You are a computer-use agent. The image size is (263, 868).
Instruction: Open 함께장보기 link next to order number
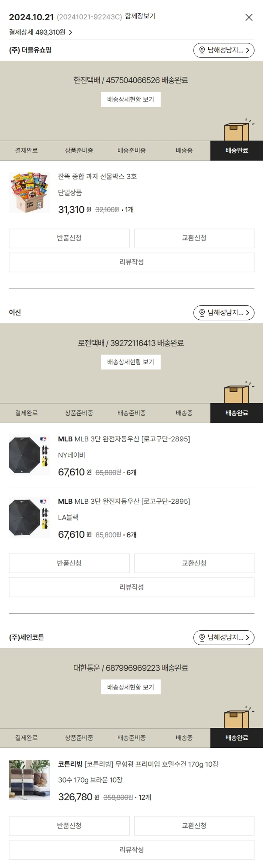click(x=140, y=16)
